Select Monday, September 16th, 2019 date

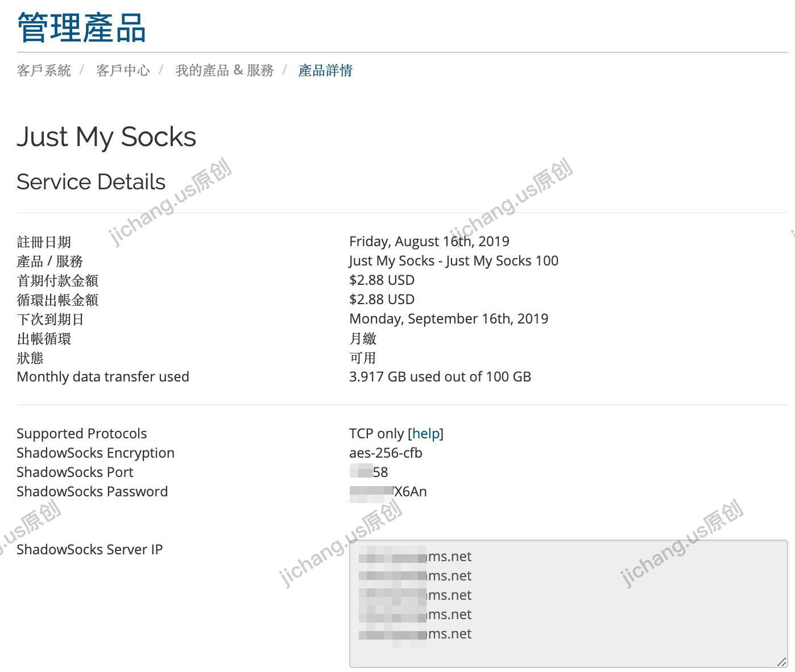449,319
